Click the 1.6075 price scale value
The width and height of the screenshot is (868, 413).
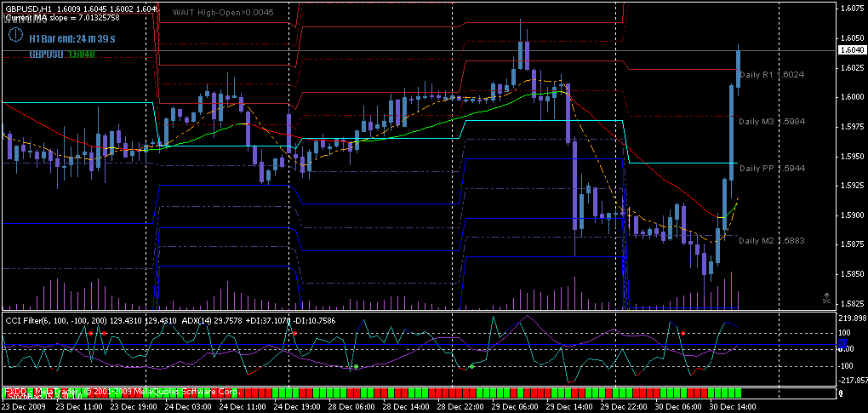(853, 9)
